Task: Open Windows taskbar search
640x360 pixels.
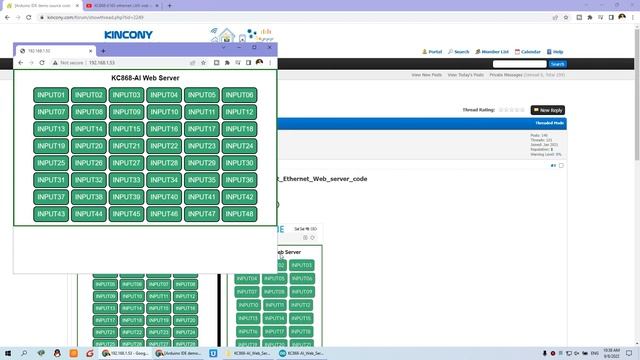Action: (24, 353)
